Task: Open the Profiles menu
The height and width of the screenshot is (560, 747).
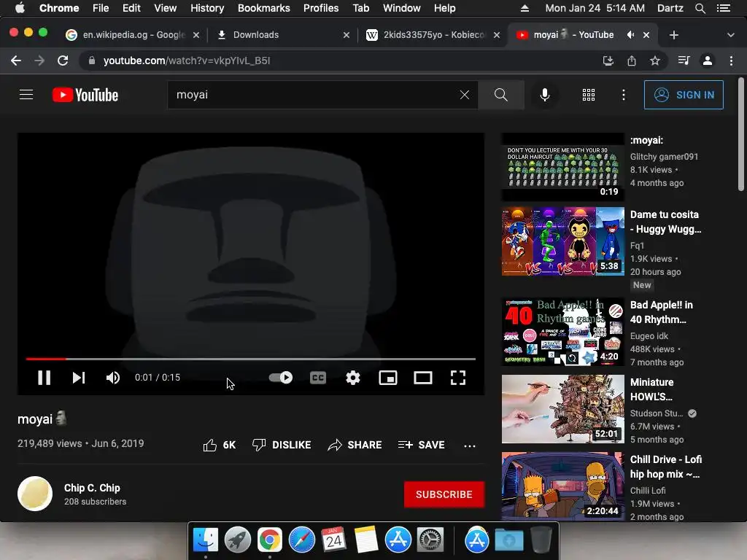Action: click(x=321, y=8)
